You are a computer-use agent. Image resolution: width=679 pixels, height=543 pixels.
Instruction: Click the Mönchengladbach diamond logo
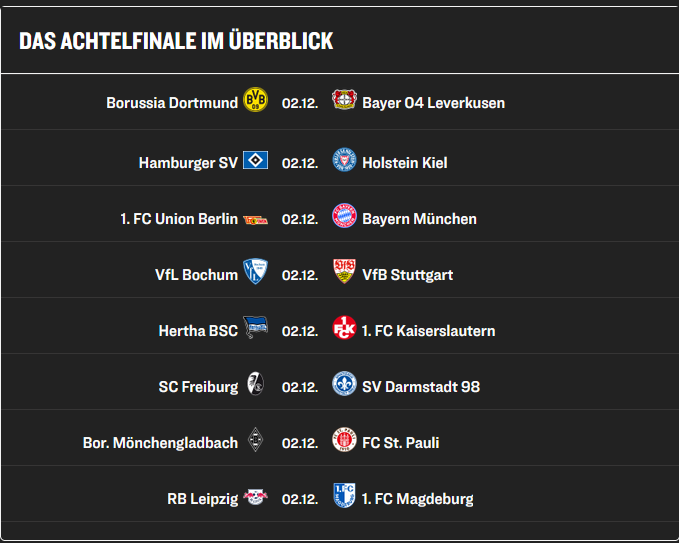click(255, 440)
